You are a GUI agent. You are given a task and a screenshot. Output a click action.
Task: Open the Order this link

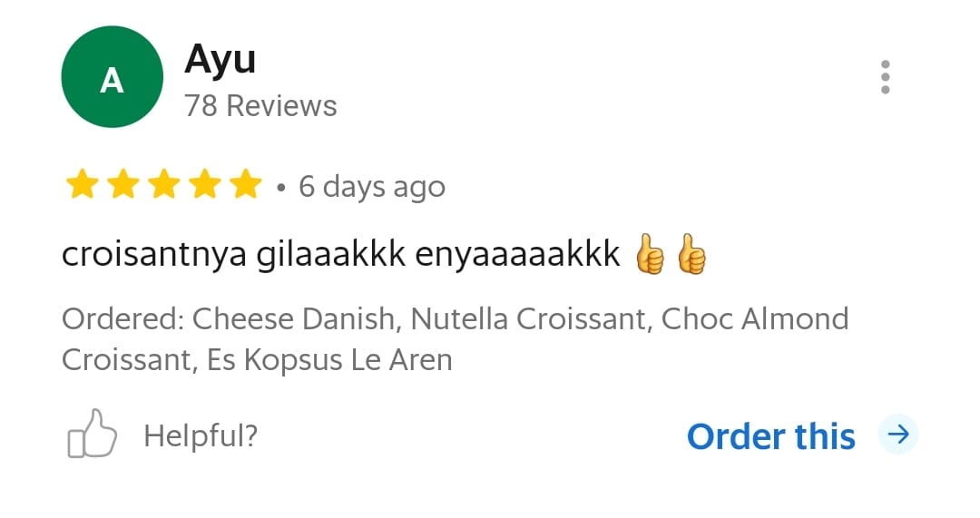(771, 436)
